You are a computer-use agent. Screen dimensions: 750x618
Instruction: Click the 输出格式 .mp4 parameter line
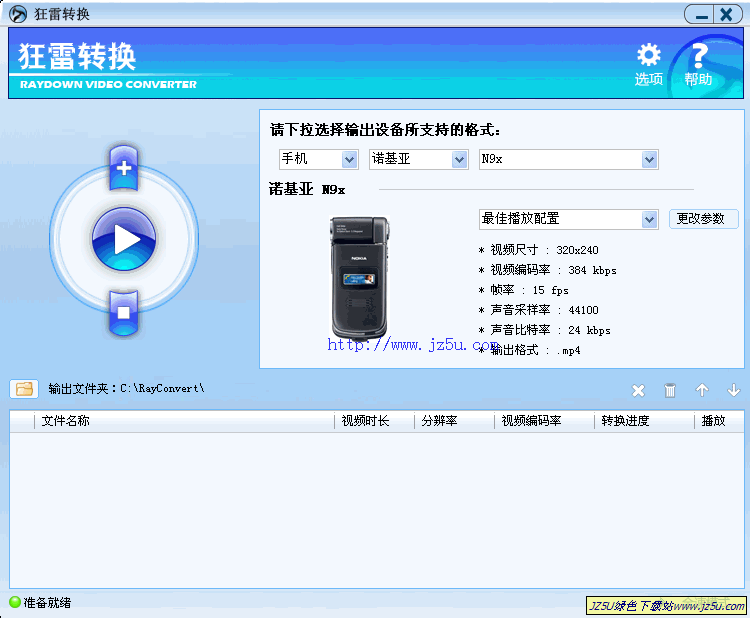point(530,350)
